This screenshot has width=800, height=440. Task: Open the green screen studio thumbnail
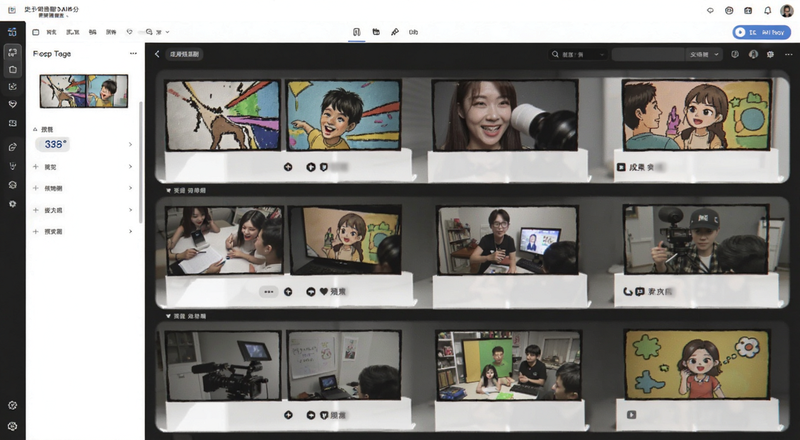(x=508, y=365)
